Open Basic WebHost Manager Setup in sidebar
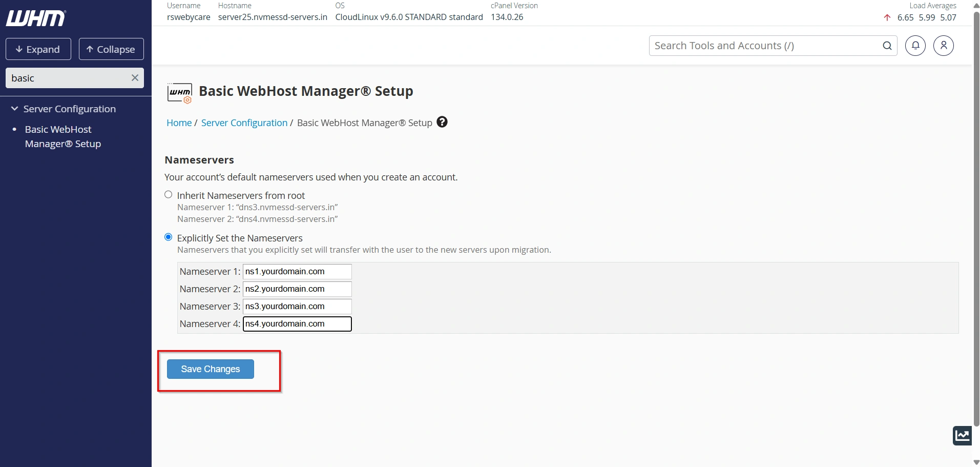The height and width of the screenshot is (467, 980). [63, 136]
